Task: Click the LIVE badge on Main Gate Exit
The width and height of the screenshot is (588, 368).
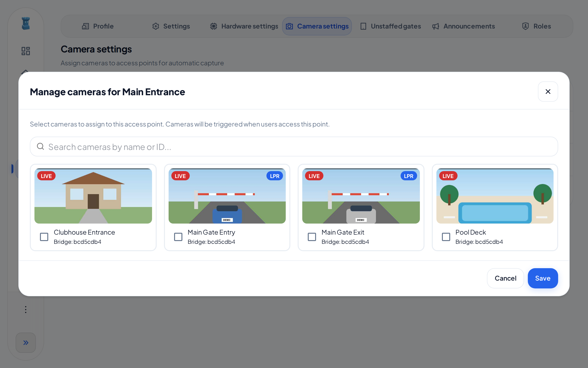Action: pyautogui.click(x=314, y=176)
